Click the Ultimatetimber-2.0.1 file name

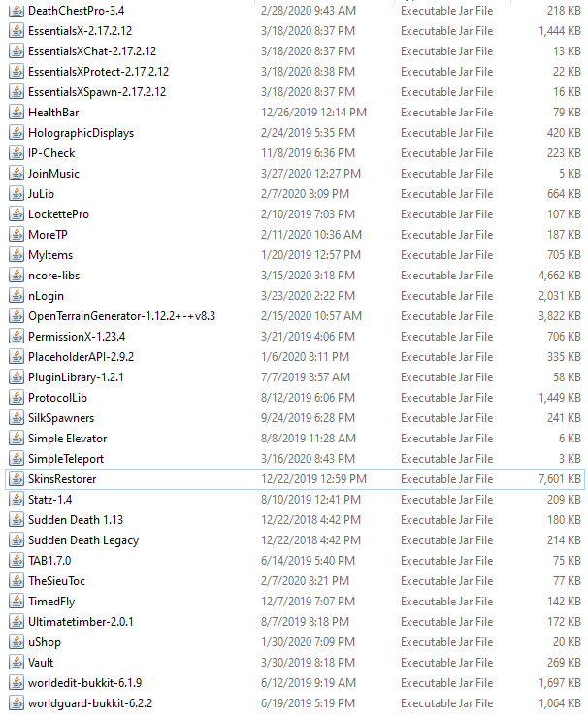click(81, 622)
